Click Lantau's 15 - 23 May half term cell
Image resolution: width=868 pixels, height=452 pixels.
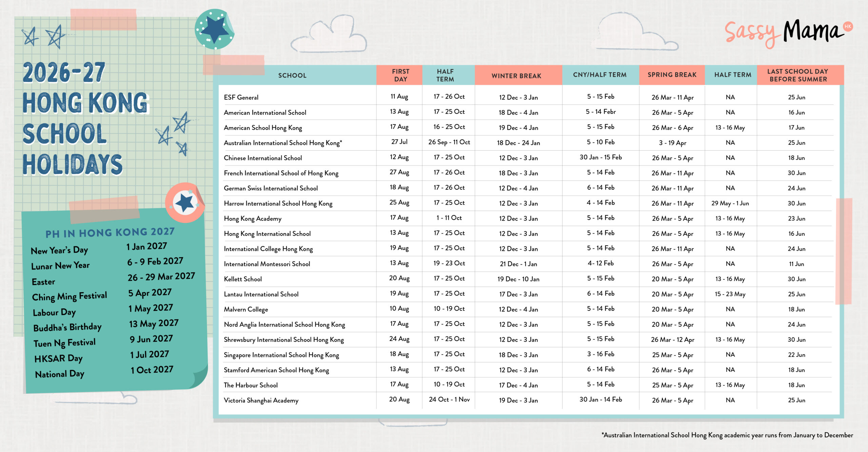pos(730,294)
